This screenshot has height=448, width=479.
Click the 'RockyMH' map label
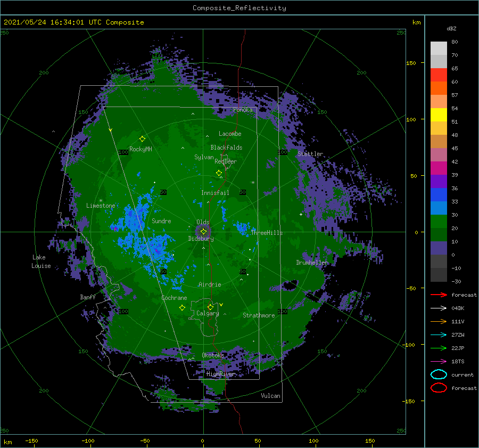point(141,149)
